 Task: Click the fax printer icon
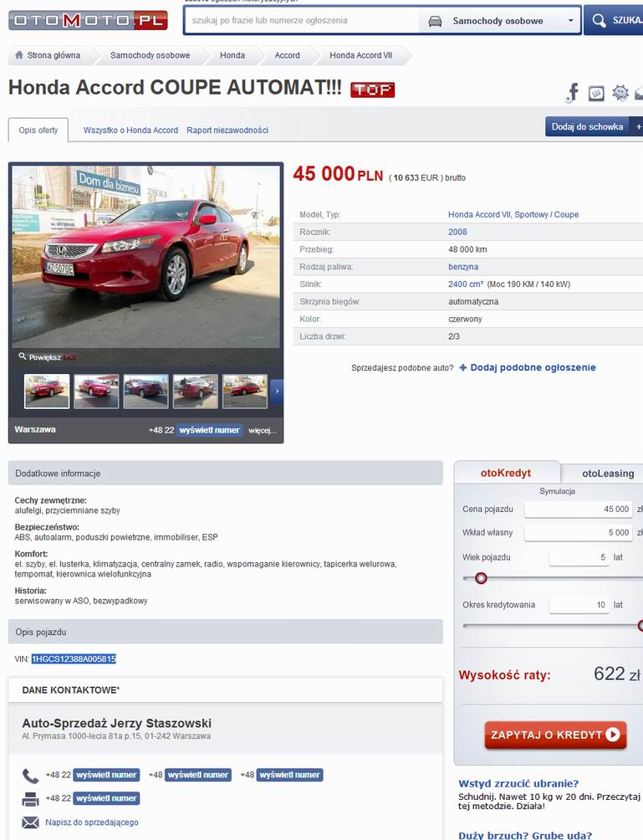pos(30,799)
